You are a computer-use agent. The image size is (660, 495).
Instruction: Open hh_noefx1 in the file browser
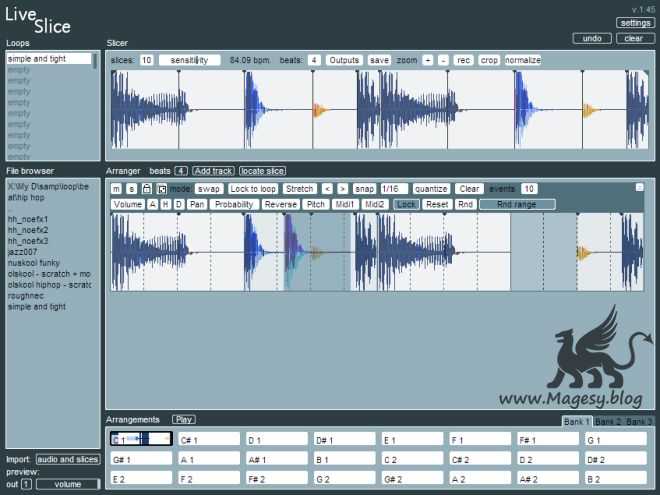tap(28, 219)
